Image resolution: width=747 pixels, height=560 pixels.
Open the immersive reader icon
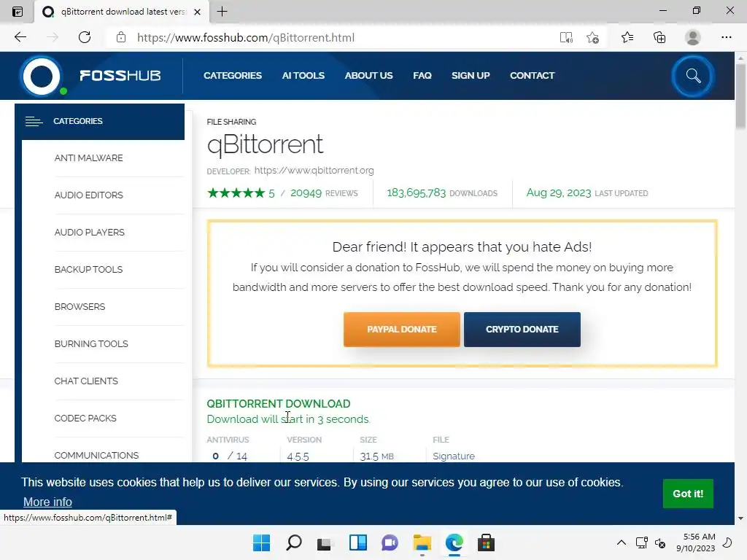pos(566,37)
